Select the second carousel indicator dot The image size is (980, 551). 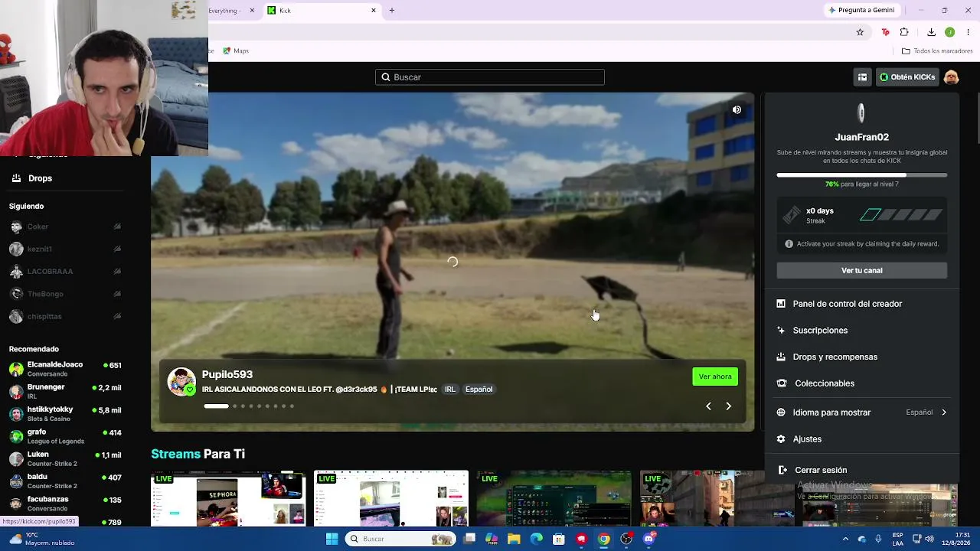234,406
